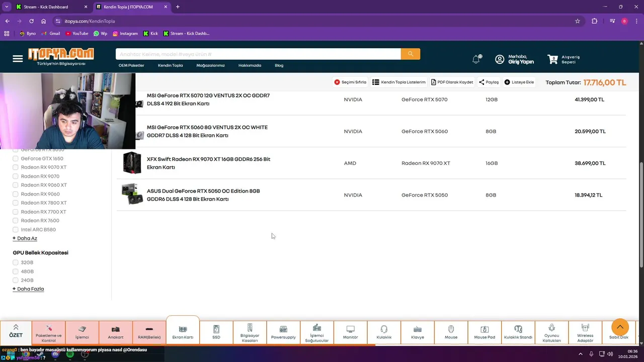
Task: Click Listeye Ekle button
Action: [519, 82]
